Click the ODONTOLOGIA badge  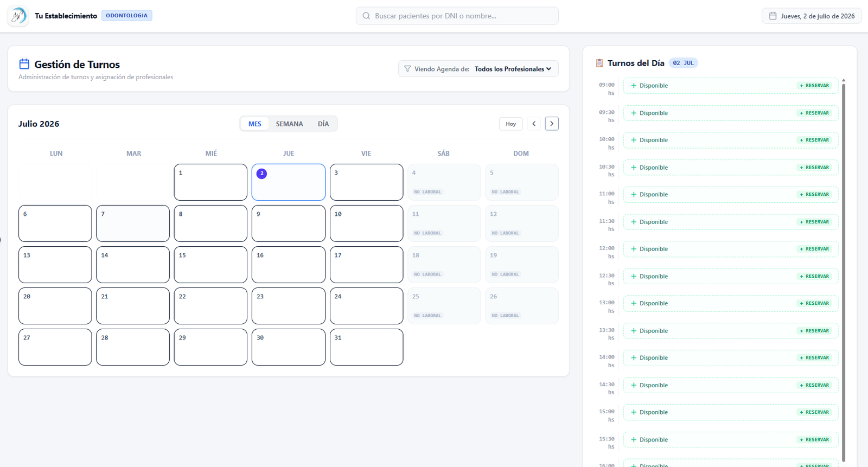(x=127, y=16)
